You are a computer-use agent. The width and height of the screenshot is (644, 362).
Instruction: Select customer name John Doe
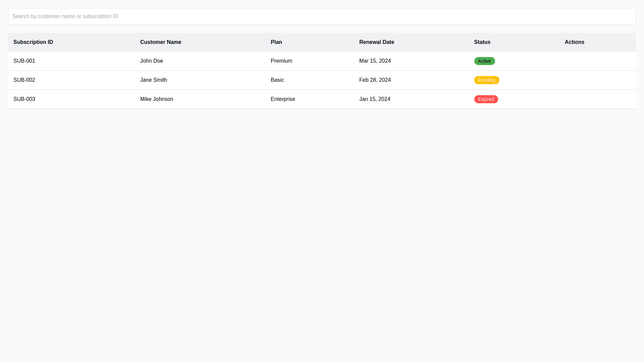pos(152,61)
